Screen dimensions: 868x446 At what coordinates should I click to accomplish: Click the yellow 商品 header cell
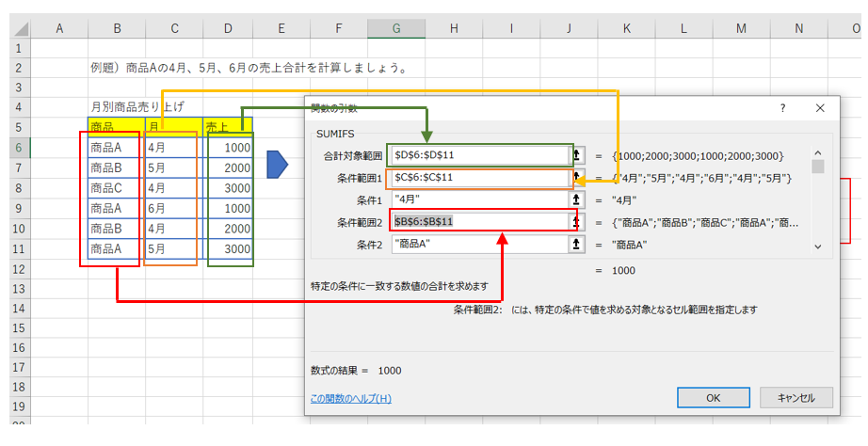(x=116, y=126)
